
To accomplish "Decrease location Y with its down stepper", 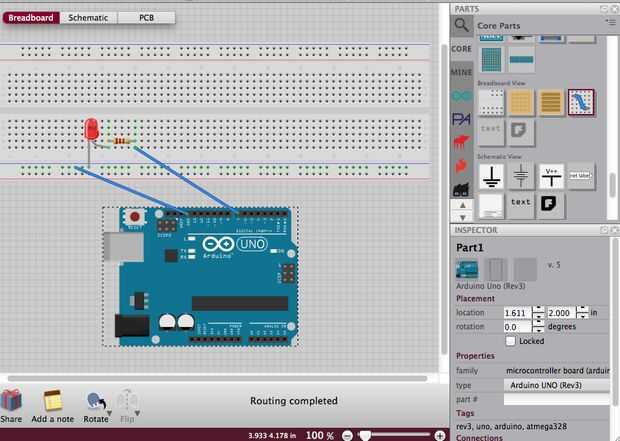I will point(582,316).
